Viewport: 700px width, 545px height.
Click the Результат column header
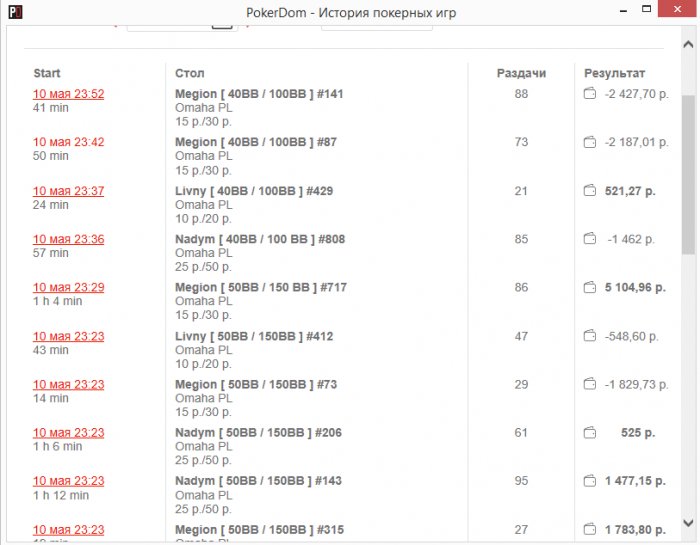click(x=614, y=73)
